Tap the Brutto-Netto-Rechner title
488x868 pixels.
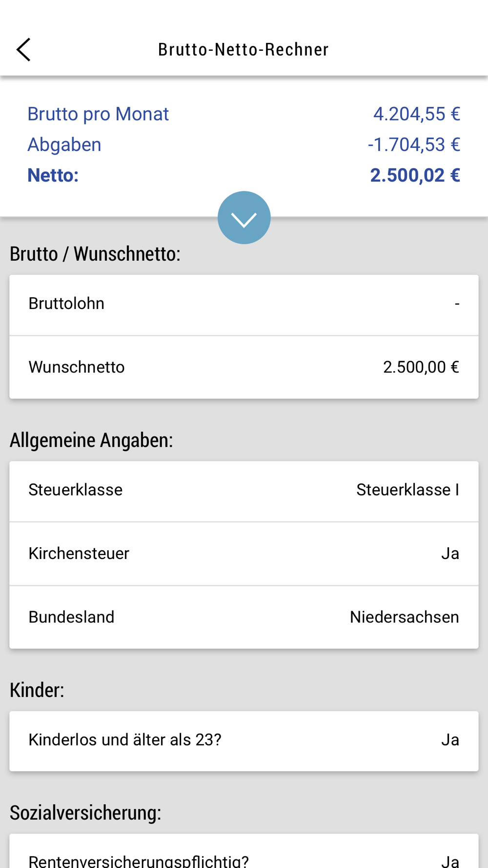[x=244, y=49]
